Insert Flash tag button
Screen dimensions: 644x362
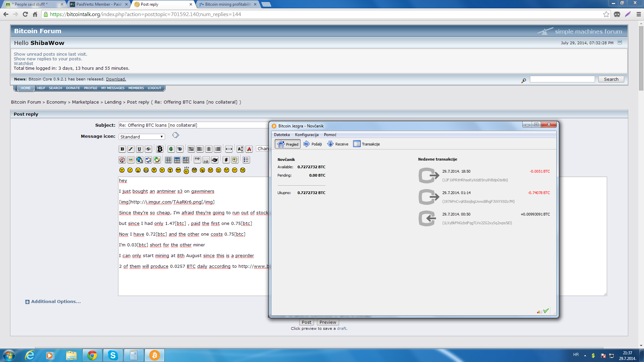click(x=122, y=160)
